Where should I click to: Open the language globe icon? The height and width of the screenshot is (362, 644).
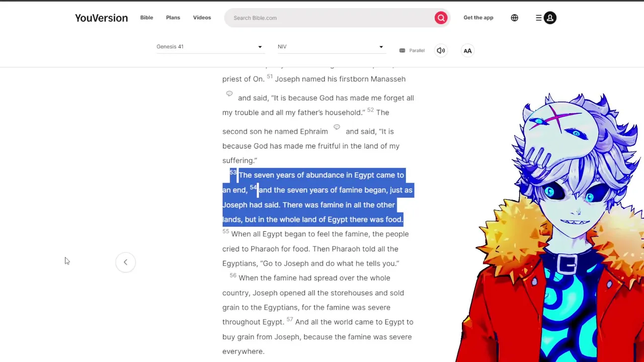pyautogui.click(x=514, y=18)
